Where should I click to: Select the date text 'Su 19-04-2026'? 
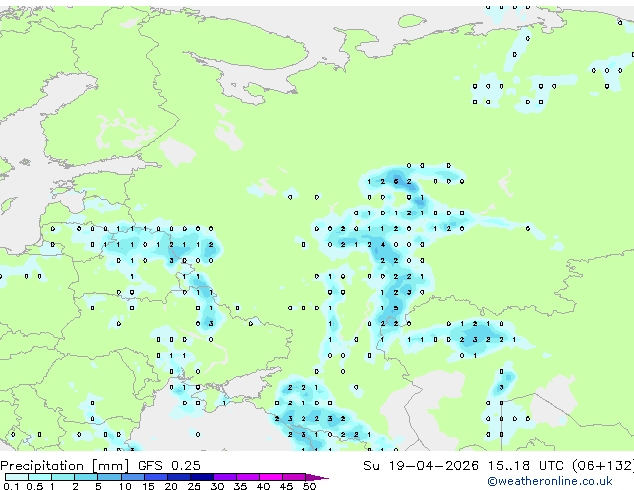(421, 466)
